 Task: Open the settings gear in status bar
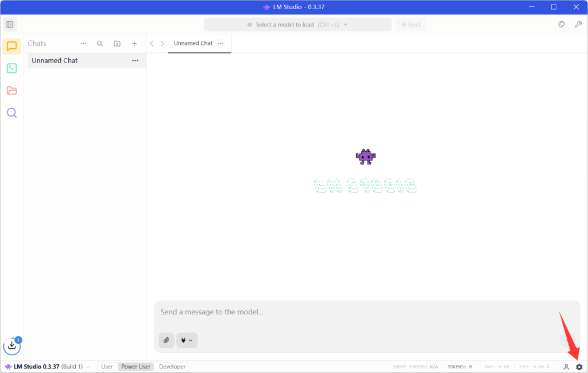579,367
